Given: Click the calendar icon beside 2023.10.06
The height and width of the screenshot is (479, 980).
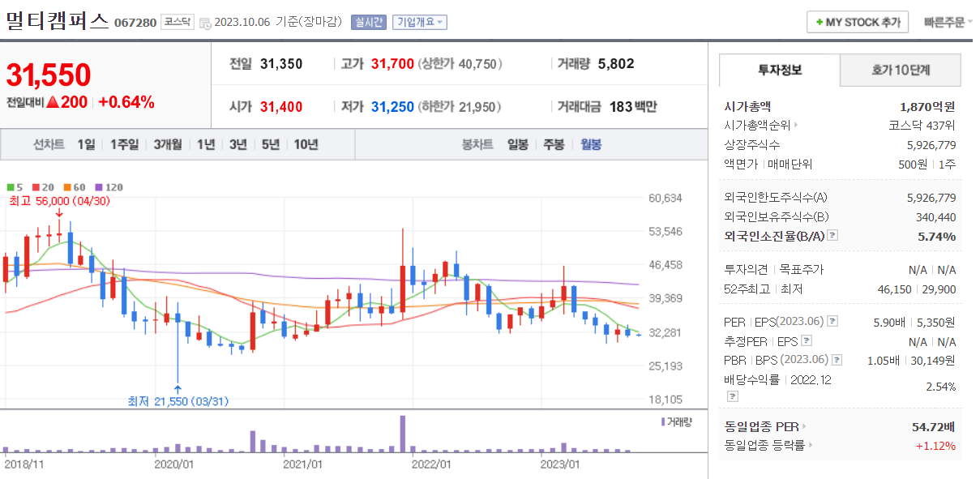Looking at the screenshot, I should point(205,23).
